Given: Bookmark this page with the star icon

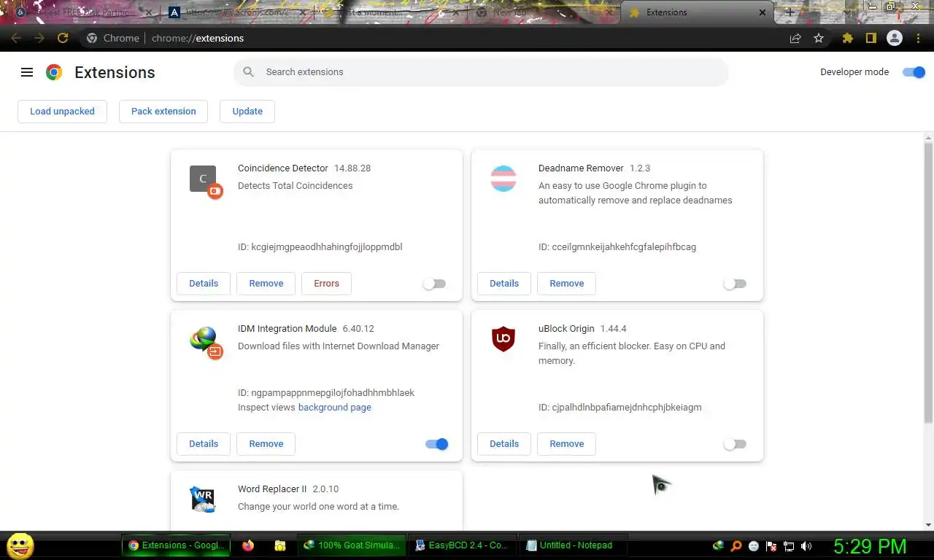Looking at the screenshot, I should pos(819,38).
